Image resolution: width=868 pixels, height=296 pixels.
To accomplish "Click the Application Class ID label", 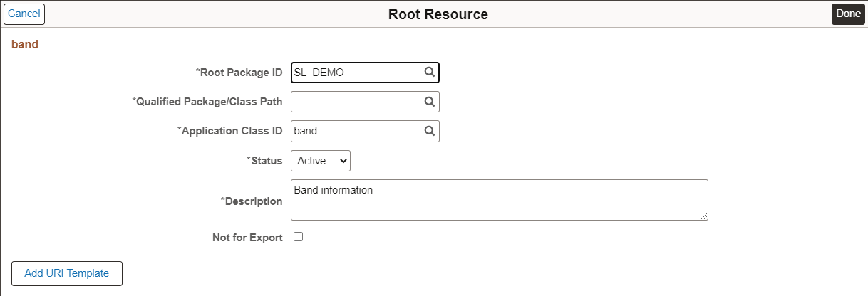I will (232, 131).
